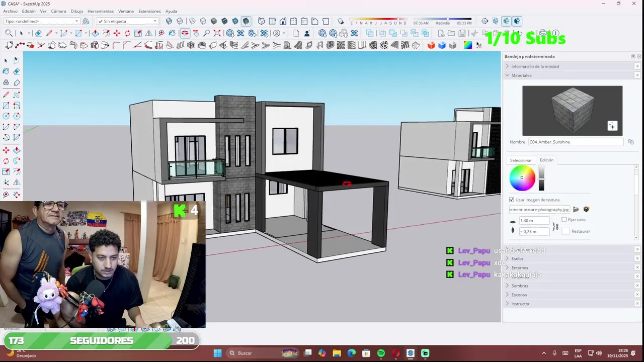Switch to top view
The height and width of the screenshot is (362, 644).
click(272, 21)
